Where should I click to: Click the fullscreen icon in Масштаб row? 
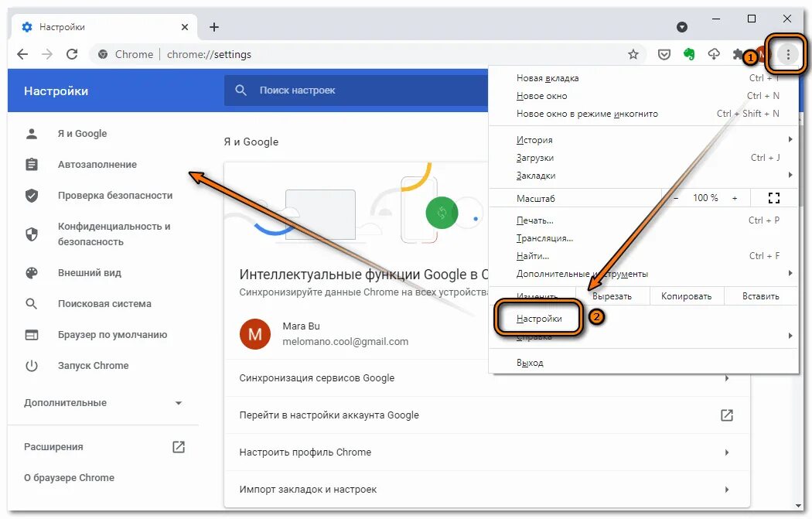(x=773, y=198)
